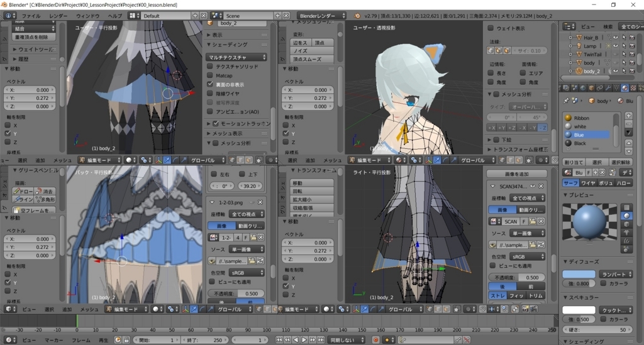Click the 重複頂点を削除 button
644x345 pixels.
click(x=32, y=37)
